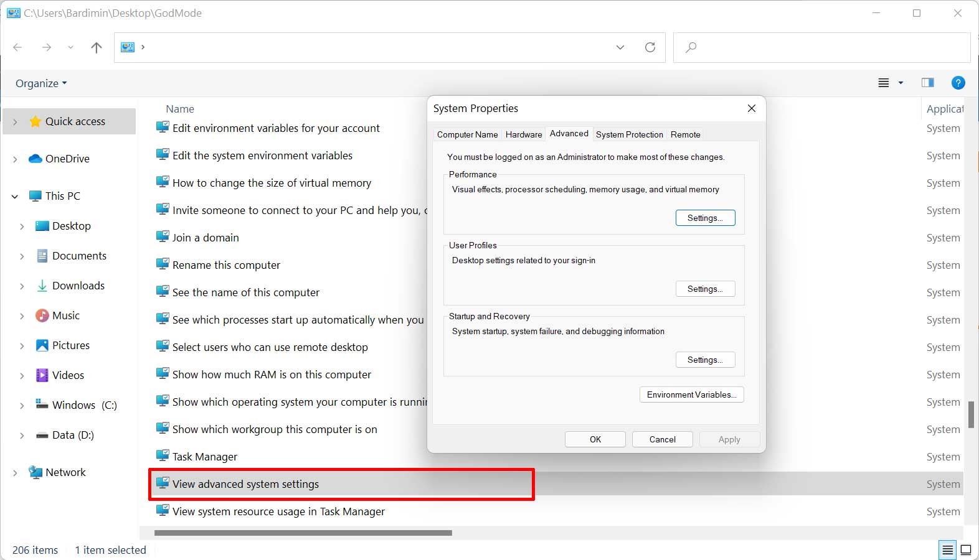
Task: Switch to details view in status bar
Action: 948,550
